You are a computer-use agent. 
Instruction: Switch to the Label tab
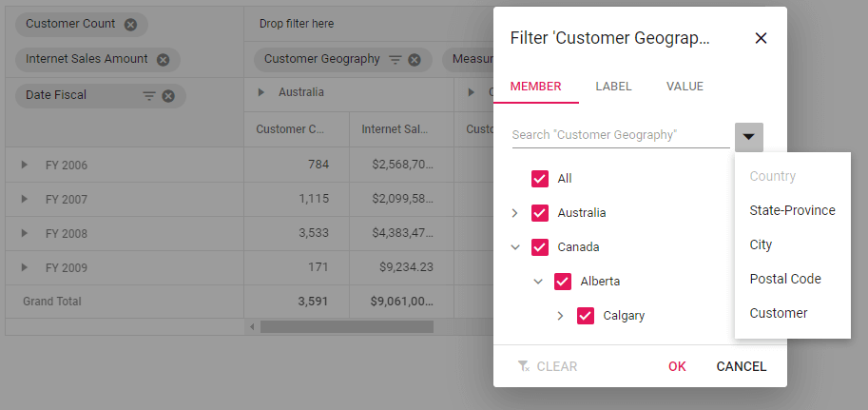click(613, 87)
